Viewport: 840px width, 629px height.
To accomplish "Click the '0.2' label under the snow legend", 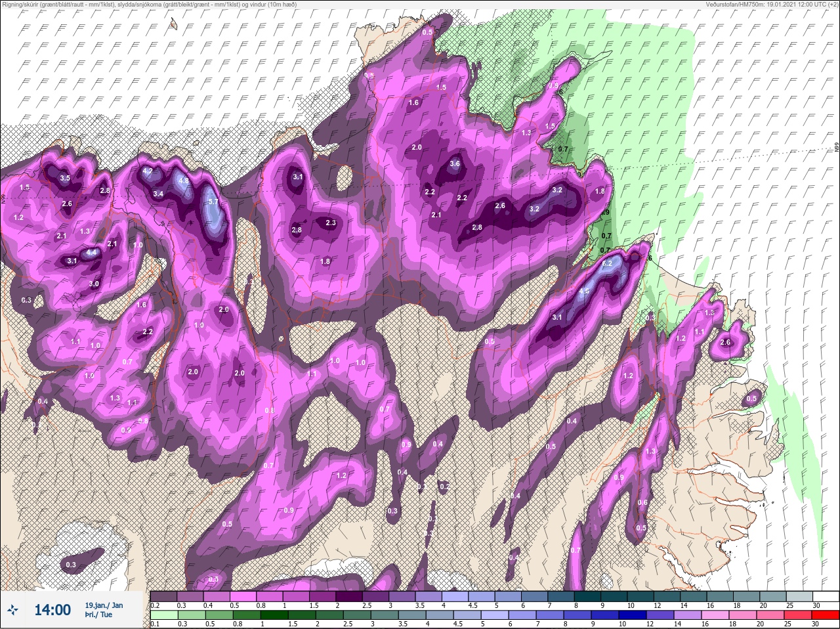I will tap(155, 605).
